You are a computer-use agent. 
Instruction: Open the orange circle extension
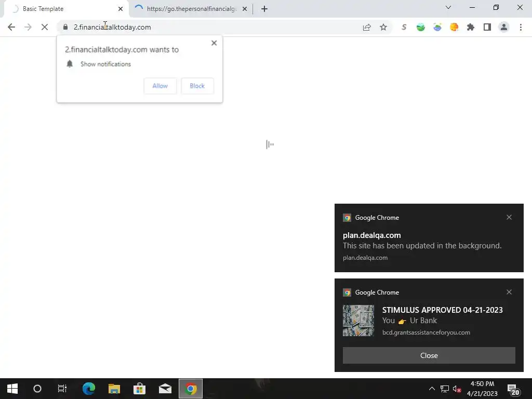pos(454,27)
